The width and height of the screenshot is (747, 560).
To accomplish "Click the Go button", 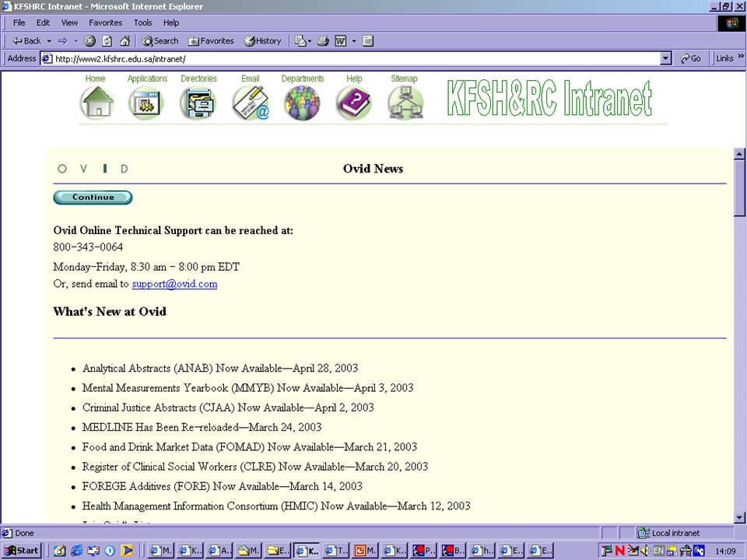I will pyautogui.click(x=691, y=58).
